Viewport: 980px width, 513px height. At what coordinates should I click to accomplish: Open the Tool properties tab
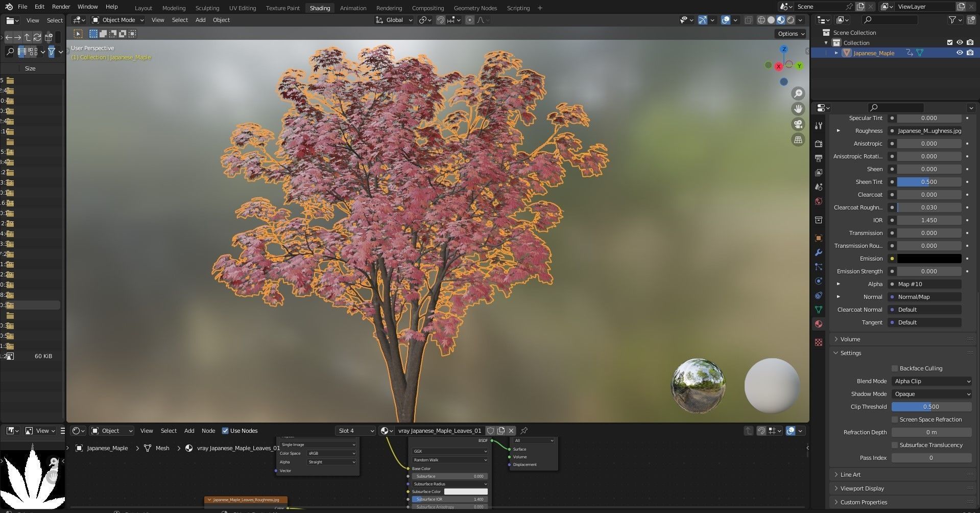click(819, 126)
